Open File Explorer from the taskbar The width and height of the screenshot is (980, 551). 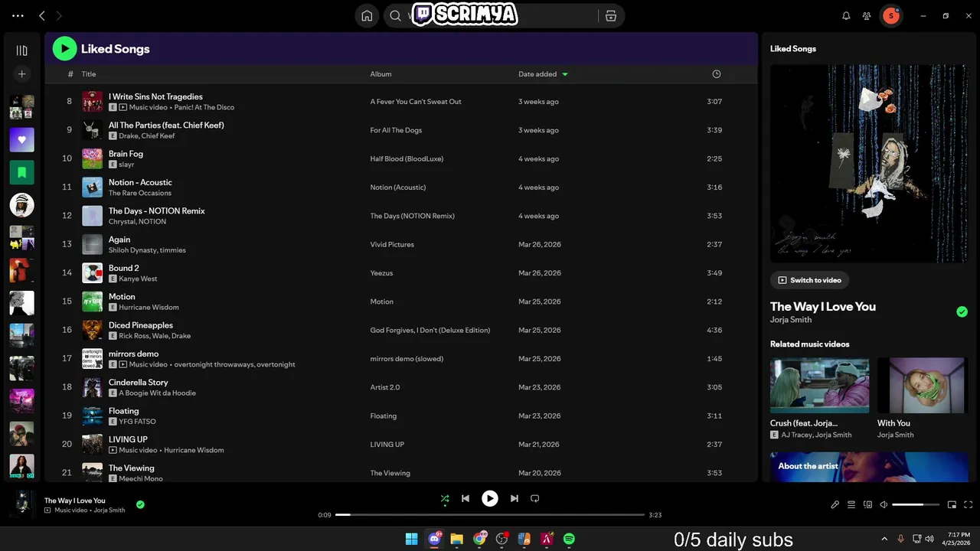click(x=457, y=539)
